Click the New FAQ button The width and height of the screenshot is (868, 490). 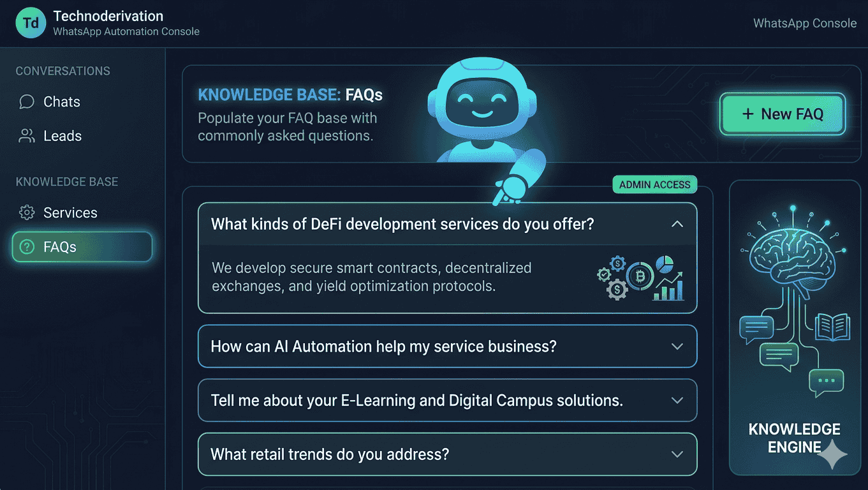[x=783, y=114]
